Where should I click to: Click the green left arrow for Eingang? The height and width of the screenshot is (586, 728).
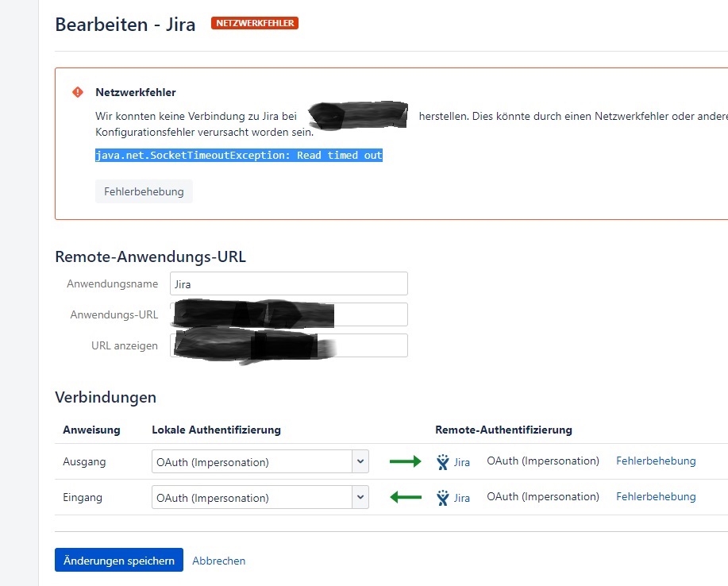click(x=406, y=497)
